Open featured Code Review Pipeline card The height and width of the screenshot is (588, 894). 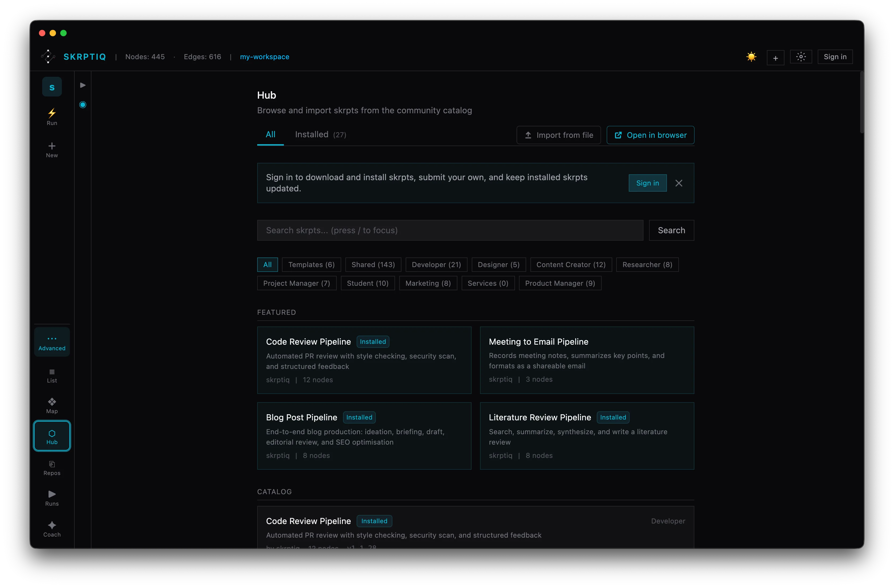tap(364, 360)
